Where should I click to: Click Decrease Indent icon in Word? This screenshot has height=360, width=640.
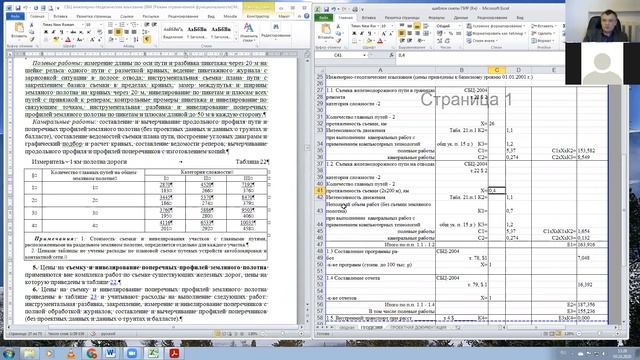pyautogui.click(x=146, y=24)
